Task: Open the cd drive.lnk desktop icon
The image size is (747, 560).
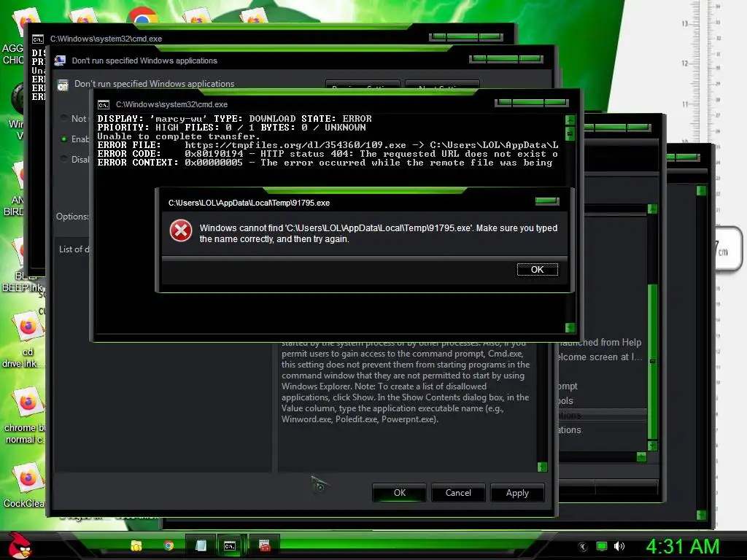Action: pos(24,340)
